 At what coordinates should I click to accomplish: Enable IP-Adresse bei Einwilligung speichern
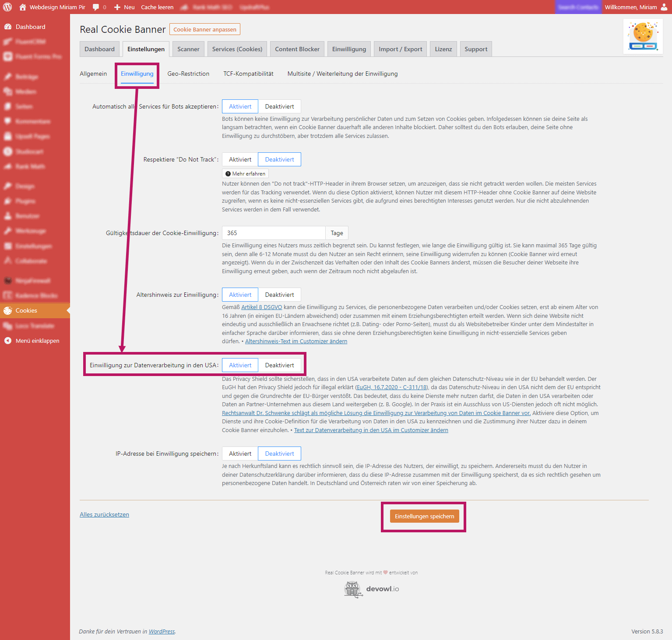[x=240, y=454]
